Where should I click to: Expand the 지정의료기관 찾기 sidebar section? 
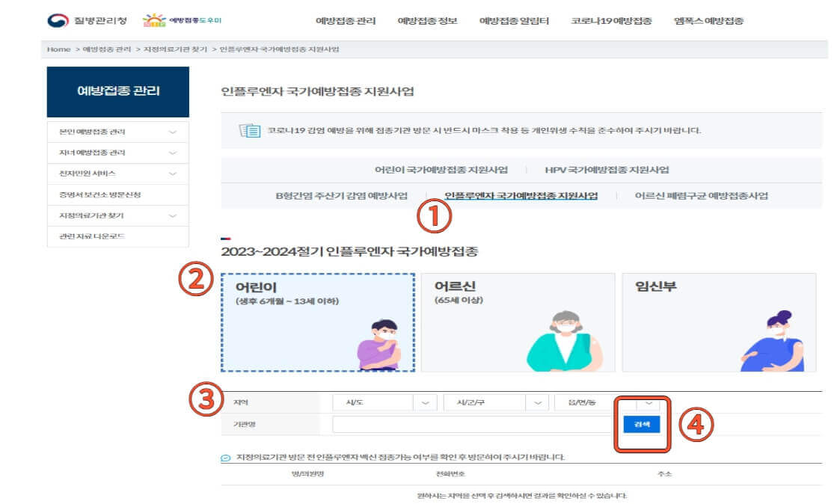(x=117, y=215)
